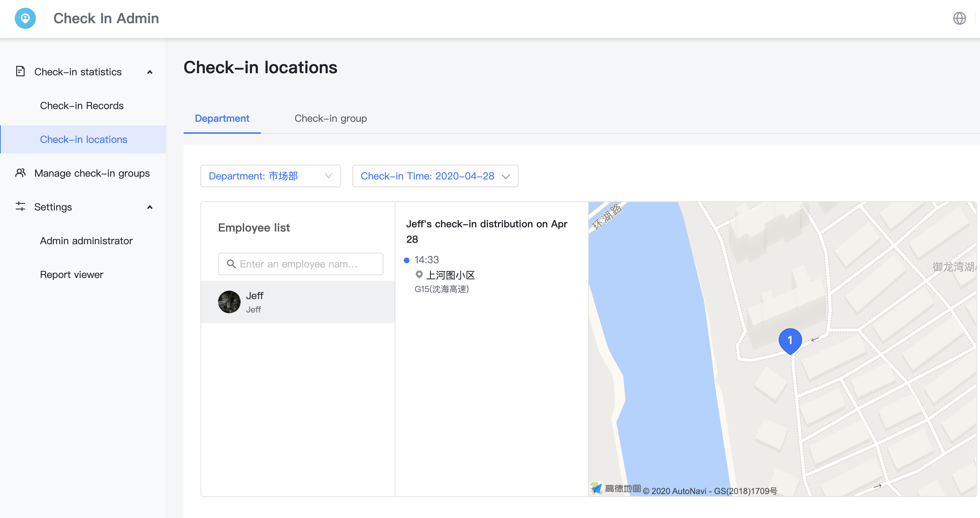Collapse the Check-in statistics section
The image size is (980, 518).
(149, 72)
